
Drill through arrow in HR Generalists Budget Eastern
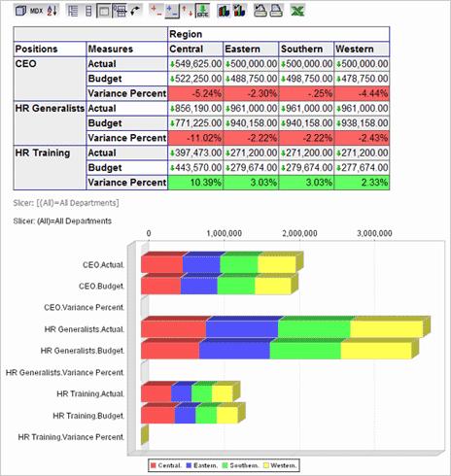point(228,123)
